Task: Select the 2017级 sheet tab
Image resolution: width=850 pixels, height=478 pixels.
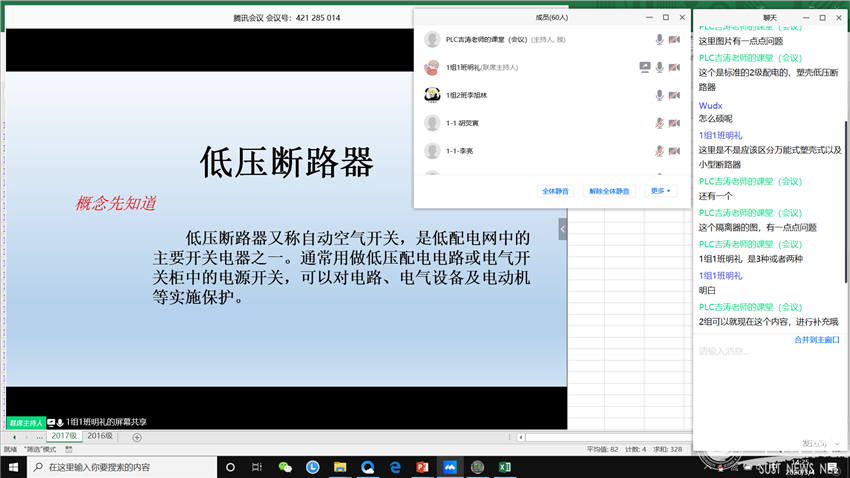Action: click(64, 437)
